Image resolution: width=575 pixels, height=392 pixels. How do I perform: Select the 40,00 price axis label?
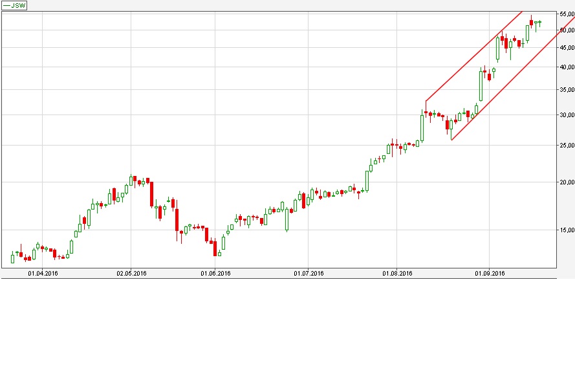tap(567, 67)
